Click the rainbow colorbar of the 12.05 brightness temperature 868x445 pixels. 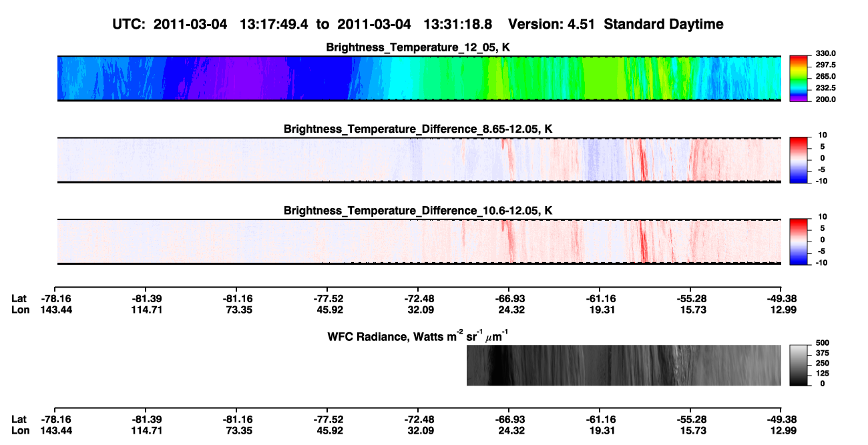pos(798,79)
